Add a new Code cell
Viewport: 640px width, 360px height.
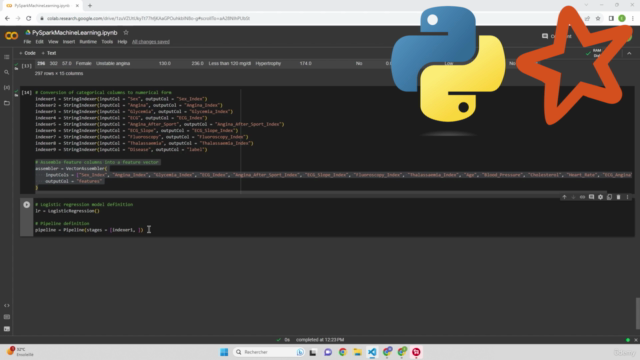(27, 53)
